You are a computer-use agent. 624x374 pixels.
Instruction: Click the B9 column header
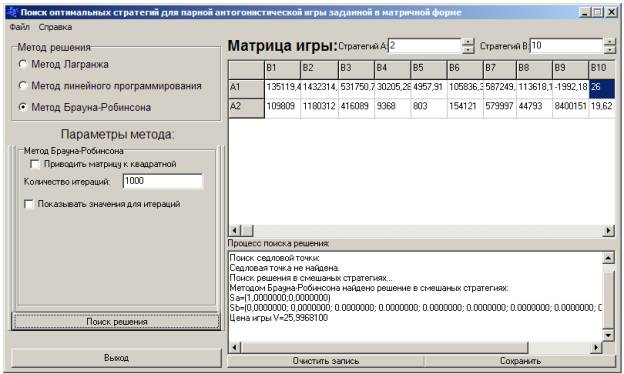coord(570,70)
